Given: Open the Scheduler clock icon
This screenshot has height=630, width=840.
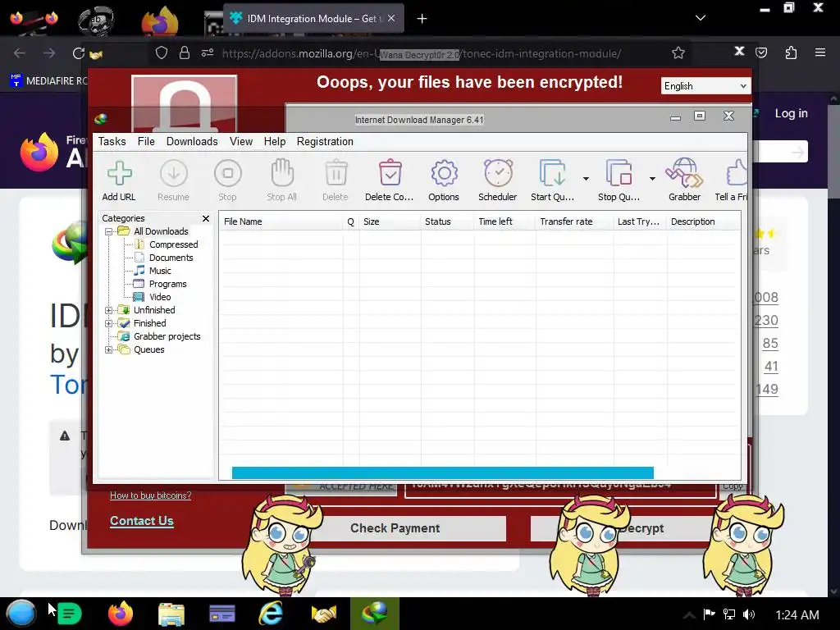Looking at the screenshot, I should pos(498,180).
